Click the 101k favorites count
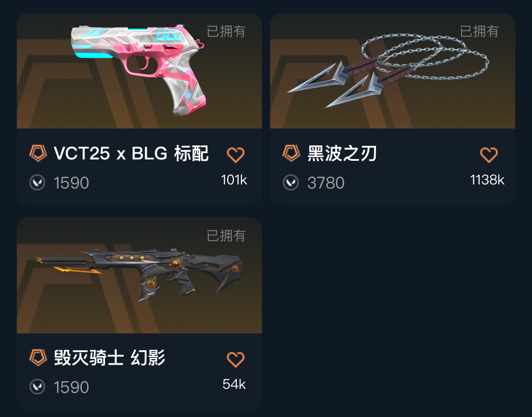Image resolution: width=532 pixels, height=417 pixels. tap(234, 180)
